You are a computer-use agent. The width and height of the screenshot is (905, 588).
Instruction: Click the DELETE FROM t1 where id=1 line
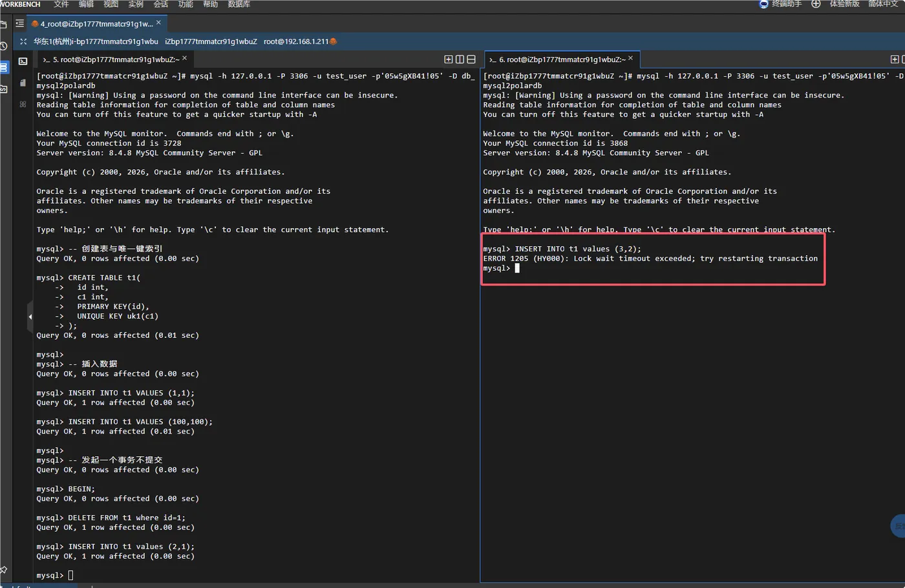[111, 518]
